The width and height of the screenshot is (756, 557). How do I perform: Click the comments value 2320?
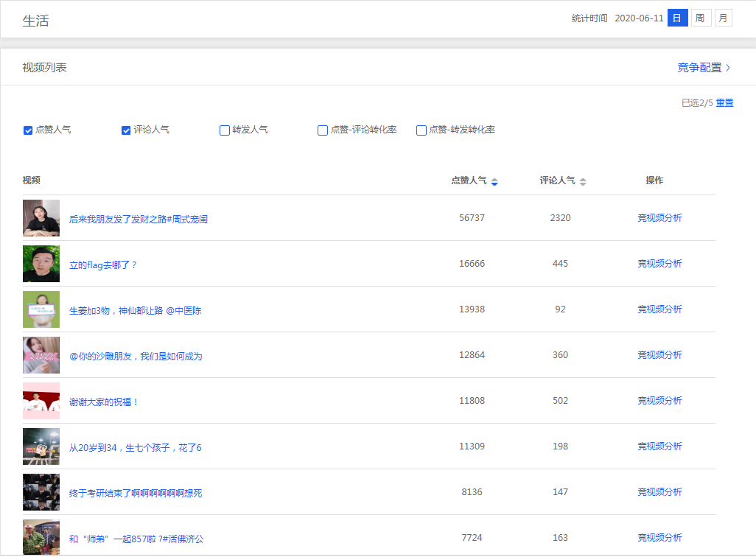tap(560, 218)
